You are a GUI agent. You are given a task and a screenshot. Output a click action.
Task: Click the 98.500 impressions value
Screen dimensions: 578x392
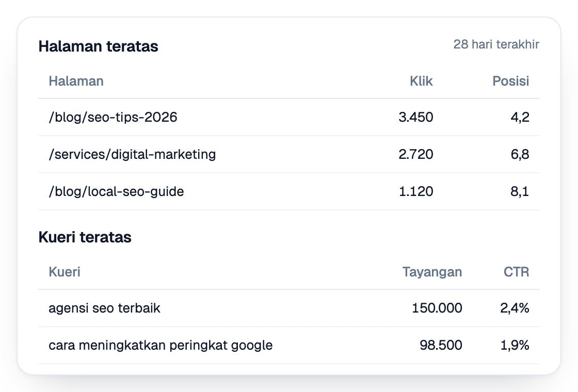point(441,345)
